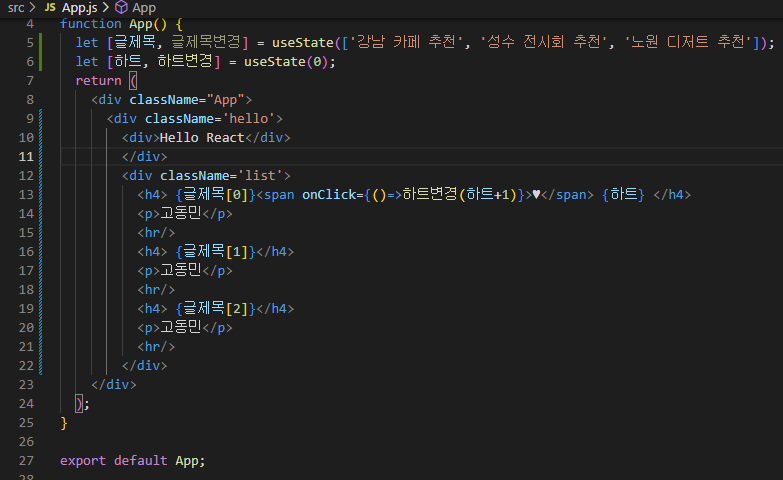Viewport: 783px width, 480px height.
Task: Click 'Hello React' text
Action: (202, 137)
